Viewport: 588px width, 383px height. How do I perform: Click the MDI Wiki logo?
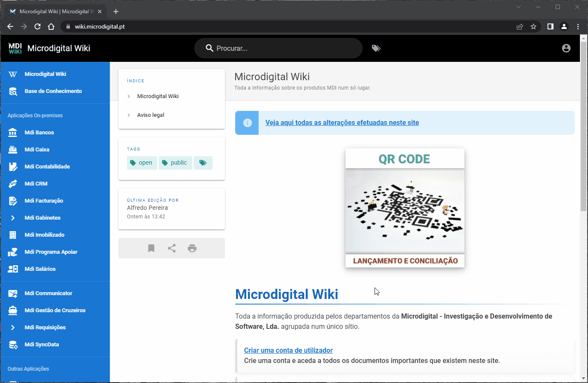tap(15, 48)
